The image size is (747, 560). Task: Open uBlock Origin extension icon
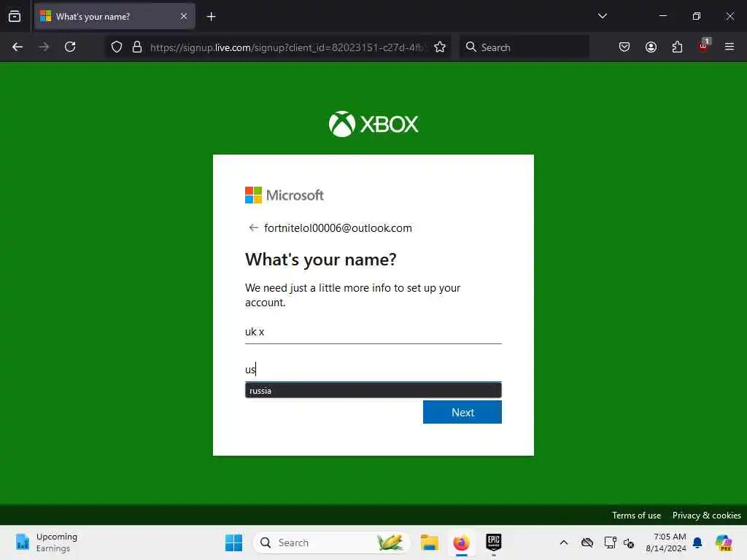[704, 46]
